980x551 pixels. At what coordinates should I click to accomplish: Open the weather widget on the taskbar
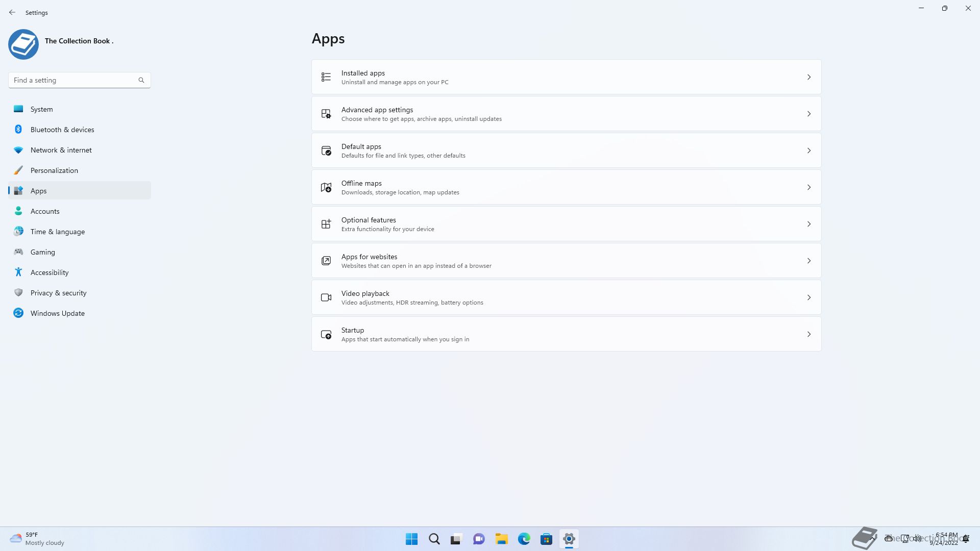coord(37,539)
